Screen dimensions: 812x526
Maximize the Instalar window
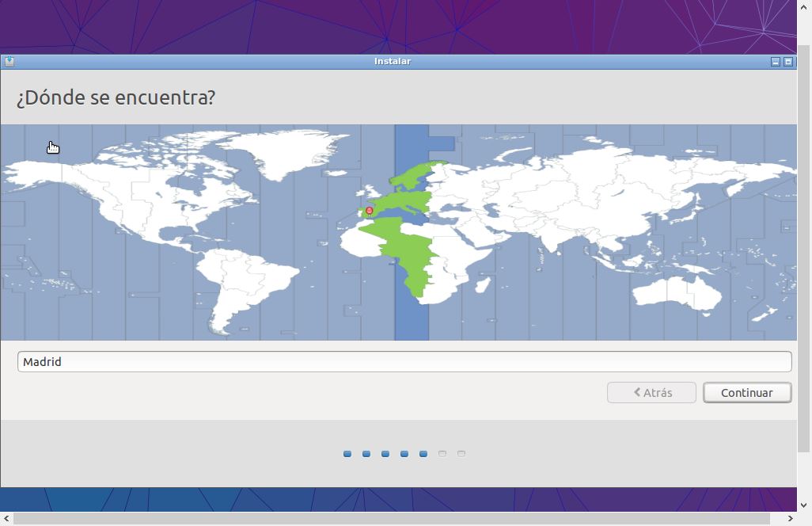point(788,62)
